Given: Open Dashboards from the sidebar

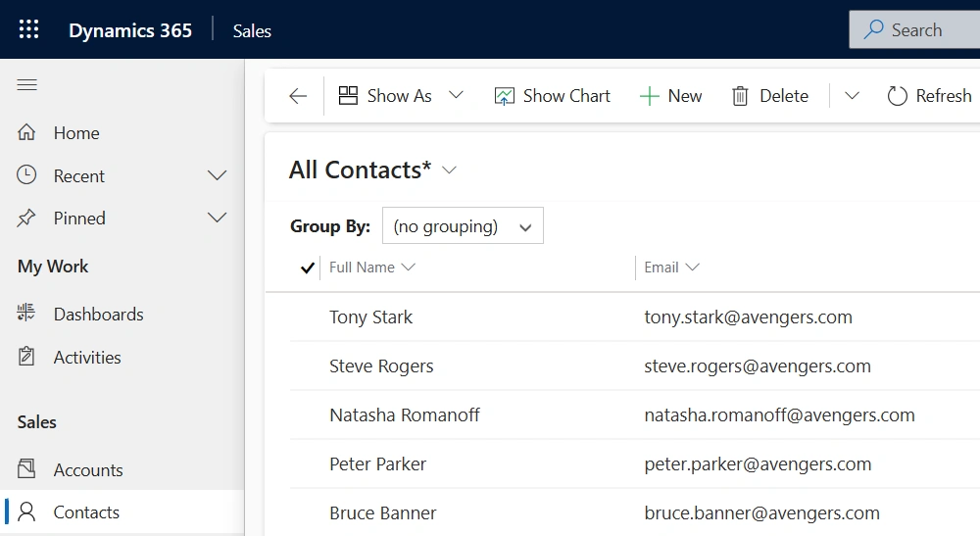Looking at the screenshot, I should (98, 315).
